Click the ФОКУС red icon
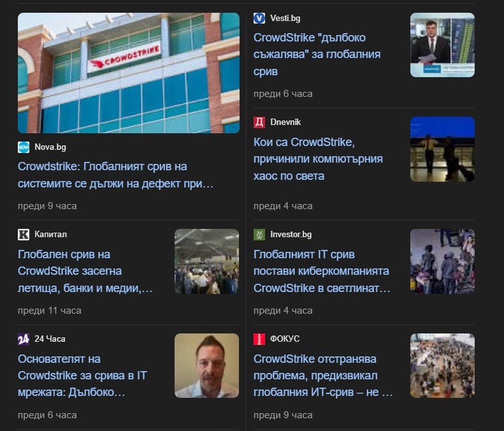The height and width of the screenshot is (431, 504). [259, 339]
